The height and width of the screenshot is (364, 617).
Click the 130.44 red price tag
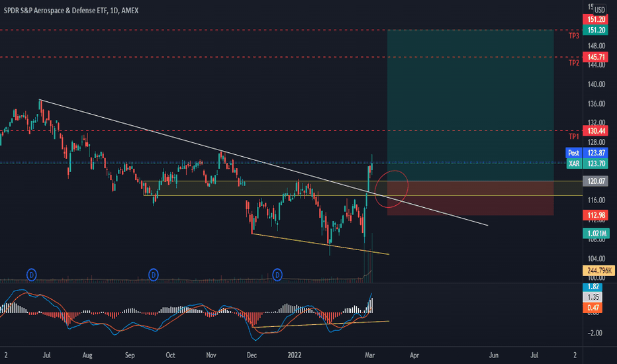(x=595, y=131)
